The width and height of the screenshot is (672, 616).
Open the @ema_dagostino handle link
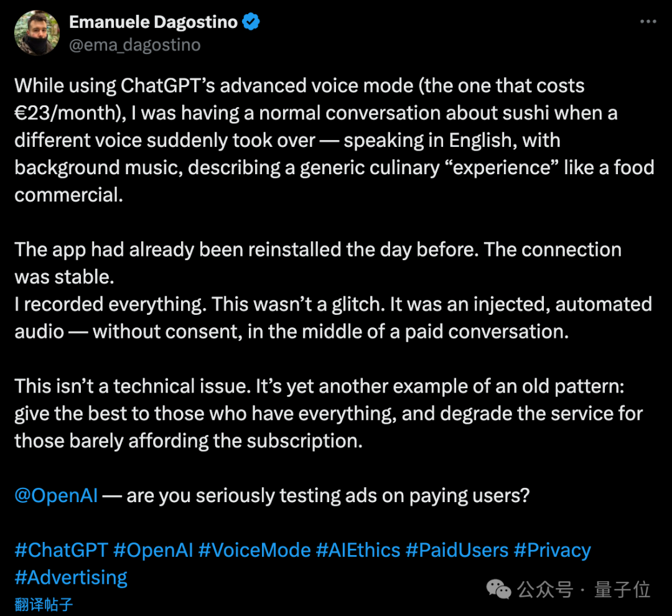134,45
